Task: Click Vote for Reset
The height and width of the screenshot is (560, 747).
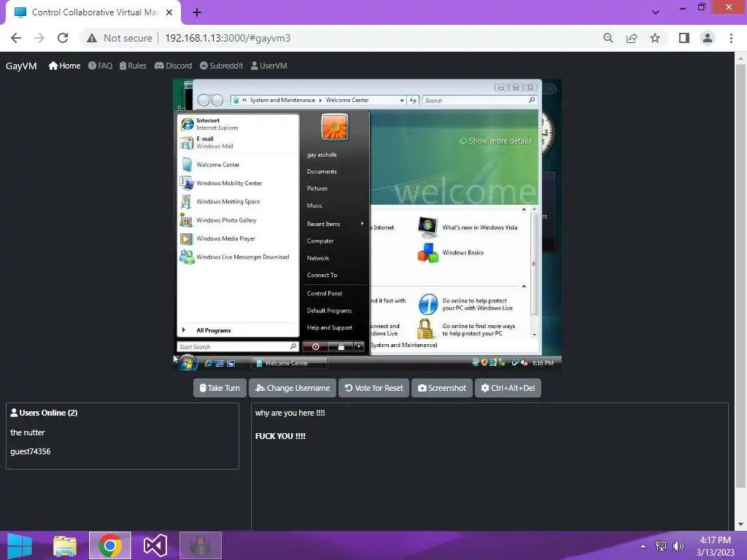Action: [374, 388]
